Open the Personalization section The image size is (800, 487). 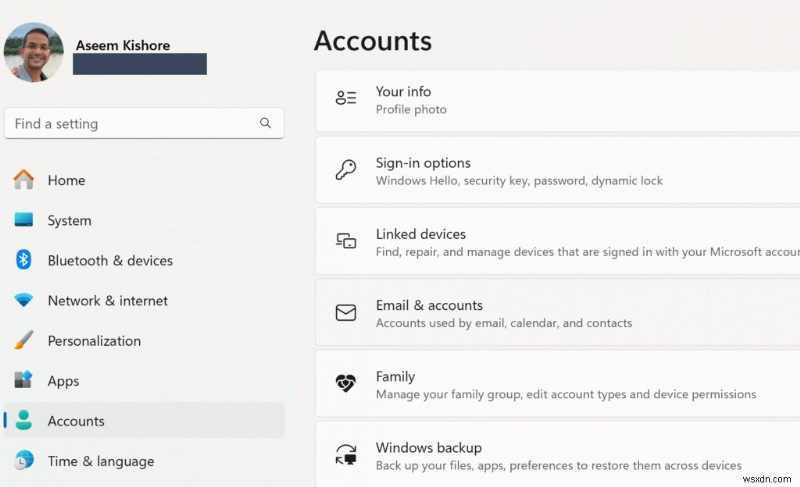click(x=144, y=341)
